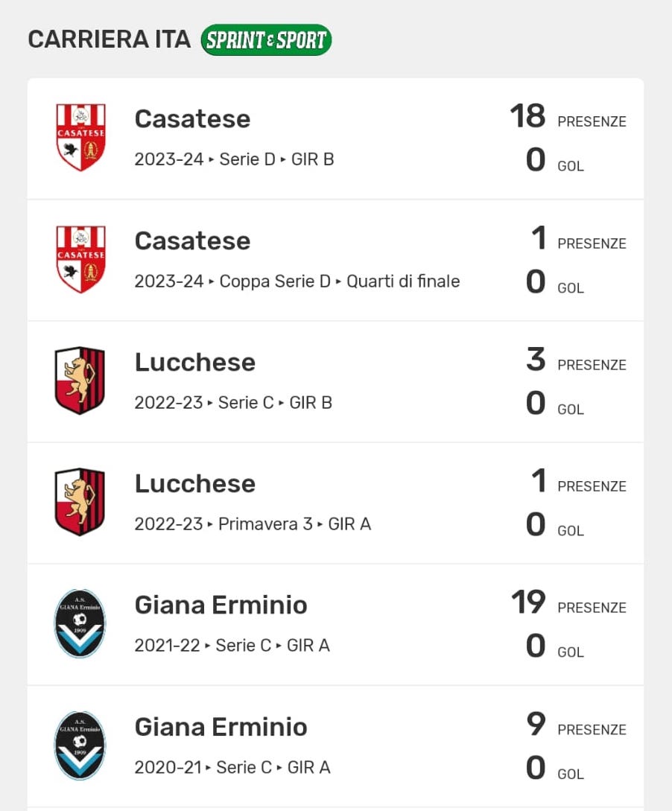Click the 19 presenze count for Giana Erminio
The image size is (672, 811).
point(528,602)
